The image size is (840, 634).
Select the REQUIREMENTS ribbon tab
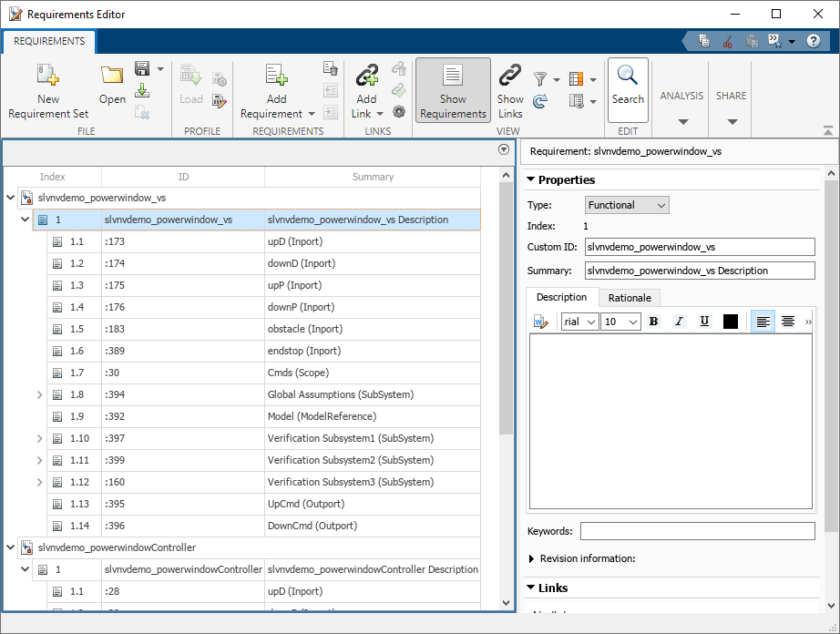(x=49, y=41)
